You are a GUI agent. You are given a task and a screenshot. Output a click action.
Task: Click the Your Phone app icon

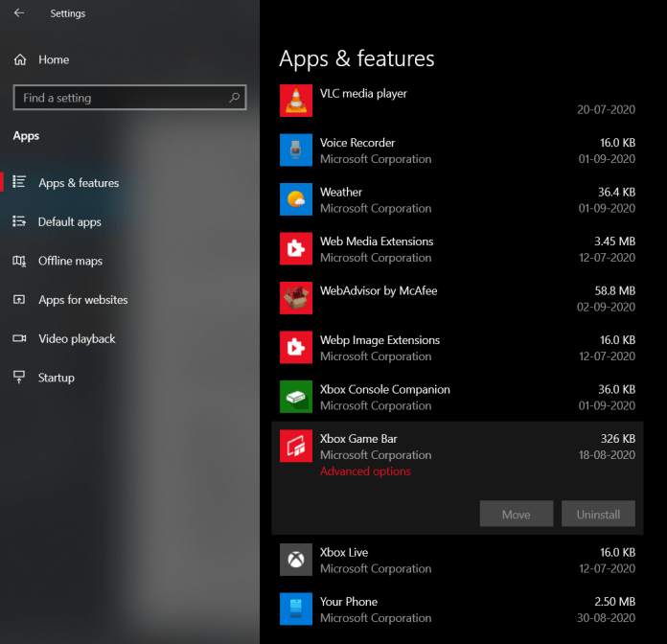(x=296, y=609)
